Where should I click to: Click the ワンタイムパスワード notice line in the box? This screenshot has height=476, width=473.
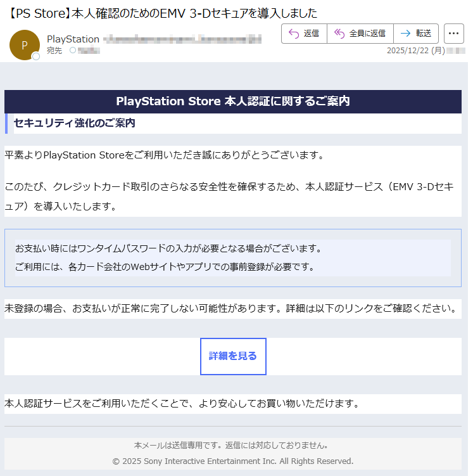(168, 248)
